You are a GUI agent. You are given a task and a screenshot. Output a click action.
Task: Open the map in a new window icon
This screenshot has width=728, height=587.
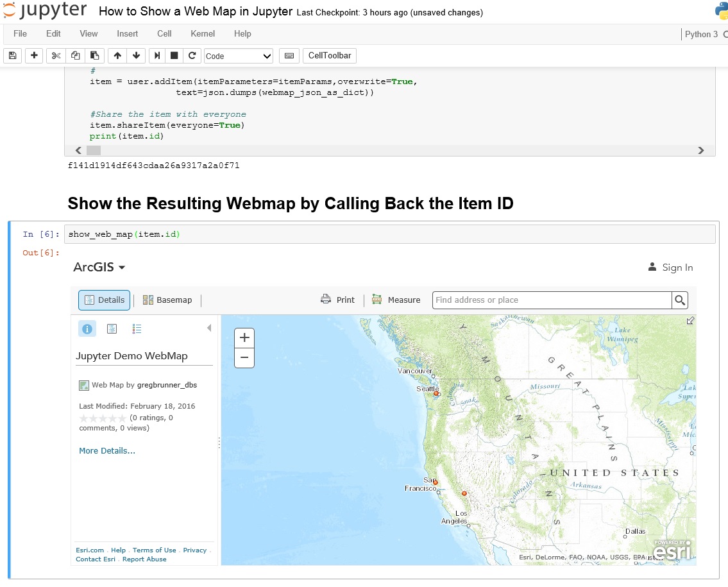pos(690,320)
